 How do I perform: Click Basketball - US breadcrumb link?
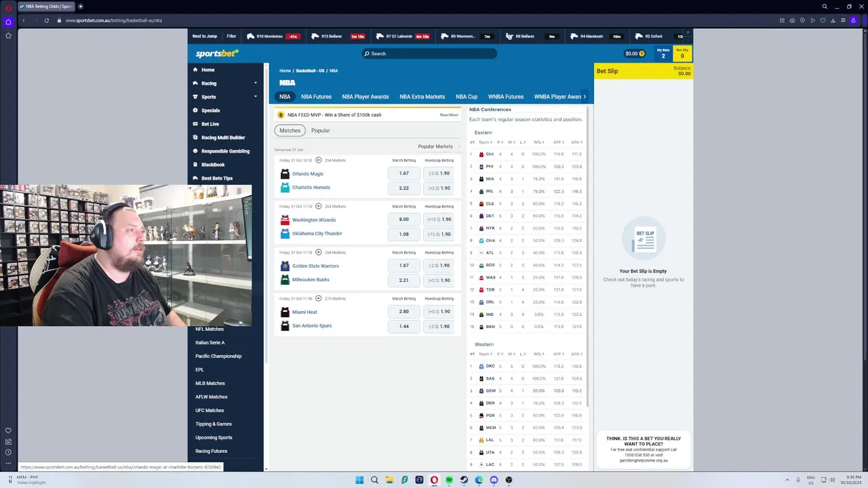(310, 70)
